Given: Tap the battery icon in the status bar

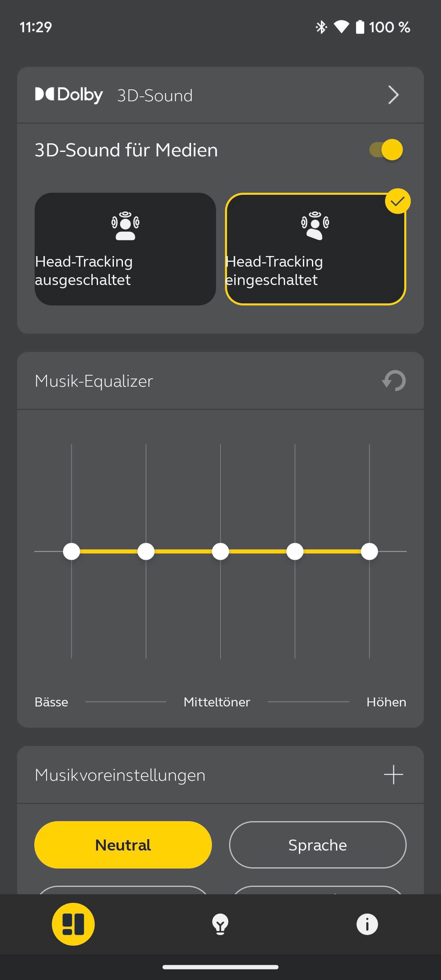Looking at the screenshot, I should coord(360,27).
